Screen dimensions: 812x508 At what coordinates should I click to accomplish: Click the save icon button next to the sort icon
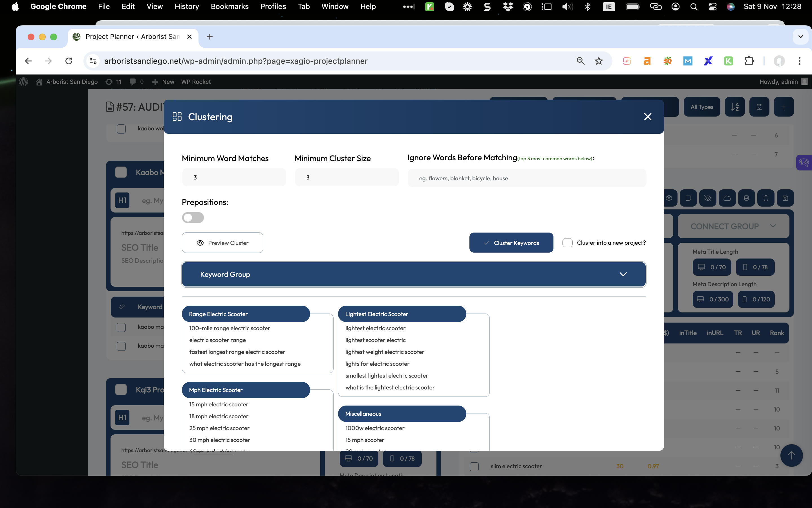tap(759, 107)
